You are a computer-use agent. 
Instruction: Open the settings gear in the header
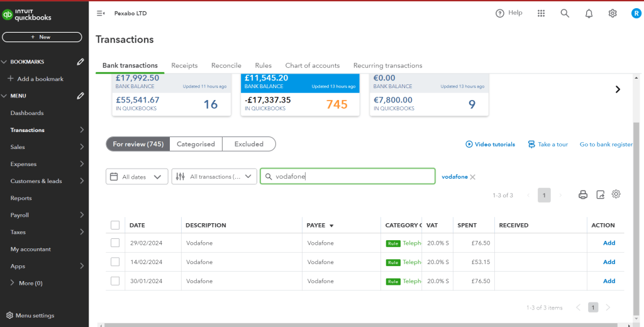click(x=613, y=14)
